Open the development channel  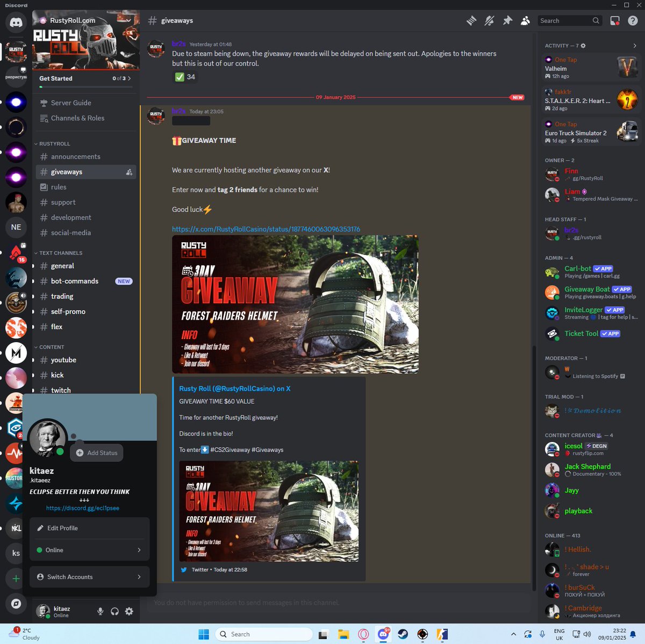coord(86,218)
